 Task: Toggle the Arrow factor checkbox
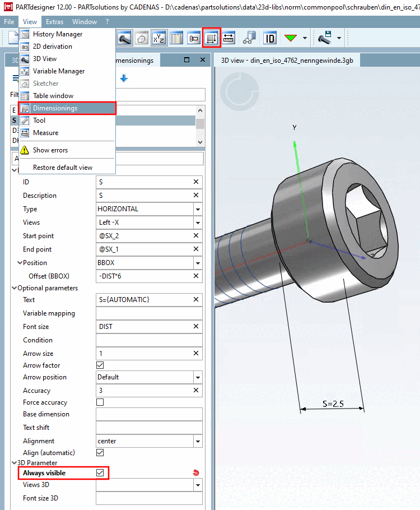tap(100, 365)
